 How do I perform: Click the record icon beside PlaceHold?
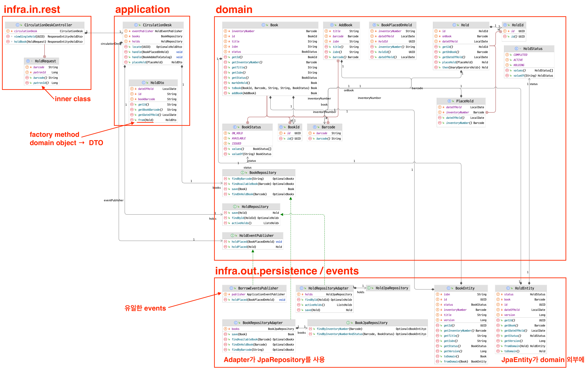click(x=449, y=101)
